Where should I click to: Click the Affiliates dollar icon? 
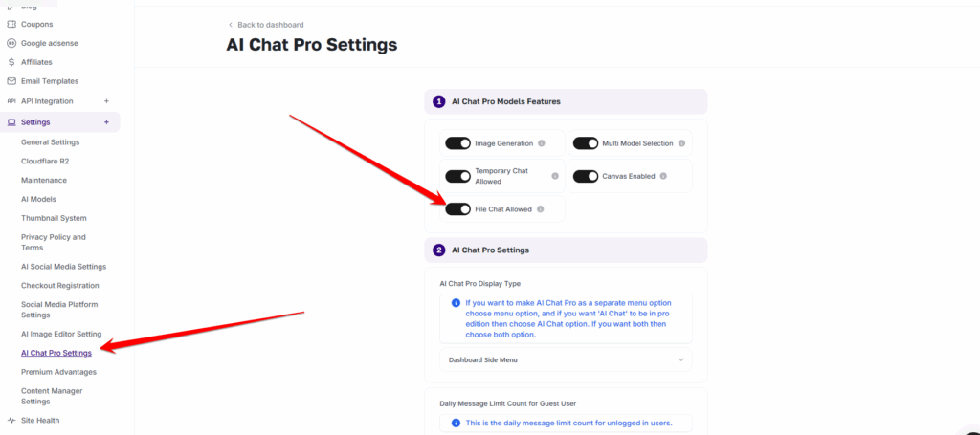pyautogui.click(x=11, y=62)
